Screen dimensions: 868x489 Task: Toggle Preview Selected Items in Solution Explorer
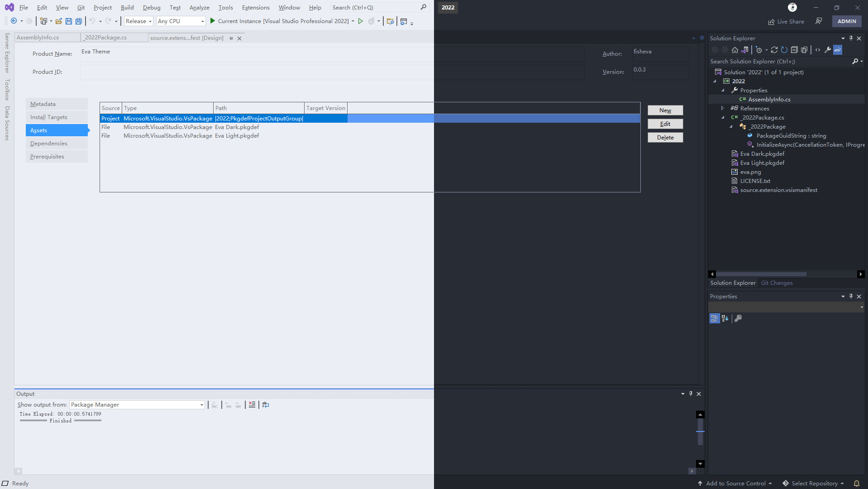[838, 50]
